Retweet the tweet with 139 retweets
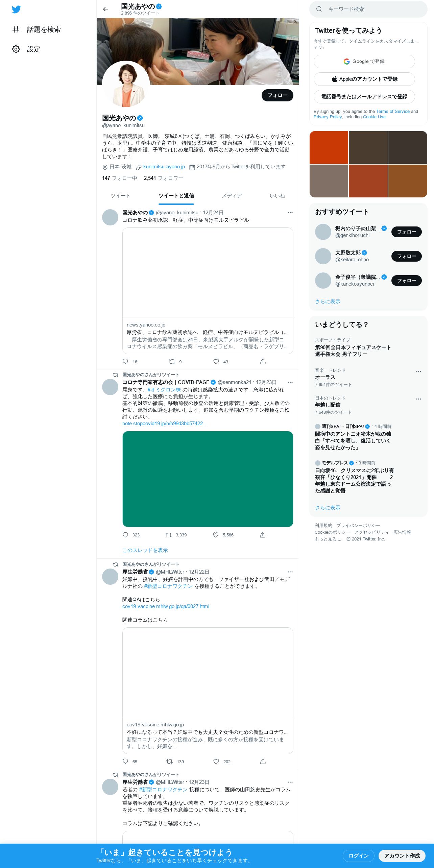 170,762
